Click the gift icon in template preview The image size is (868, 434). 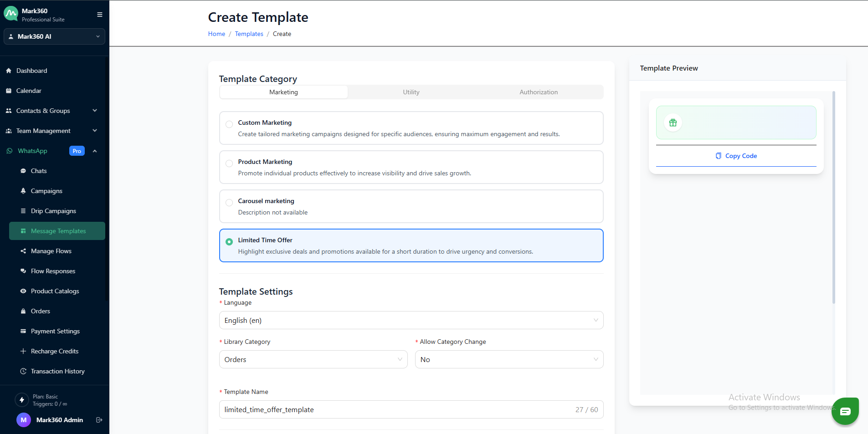(x=673, y=123)
